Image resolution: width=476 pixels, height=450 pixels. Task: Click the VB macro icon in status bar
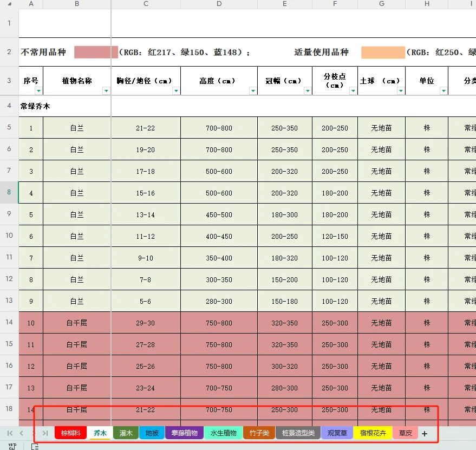pos(12,446)
